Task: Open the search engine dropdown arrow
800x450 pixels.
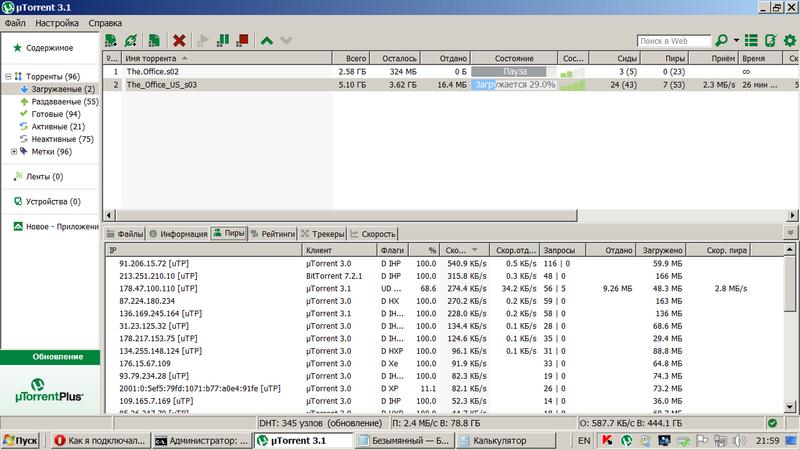Action: pos(736,40)
